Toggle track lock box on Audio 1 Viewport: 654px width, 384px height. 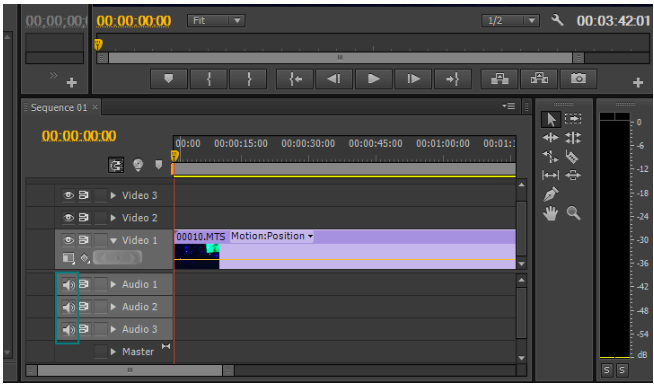pos(101,285)
